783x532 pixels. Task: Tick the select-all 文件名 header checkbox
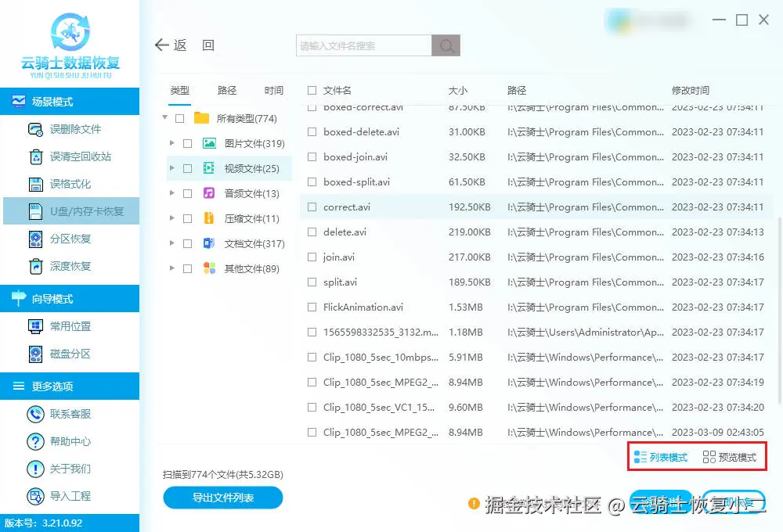pyautogui.click(x=312, y=90)
